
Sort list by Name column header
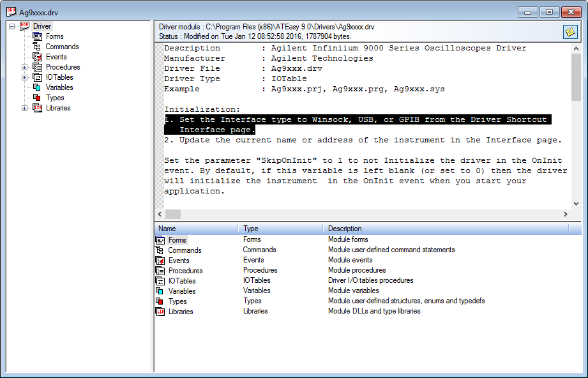tap(196, 229)
